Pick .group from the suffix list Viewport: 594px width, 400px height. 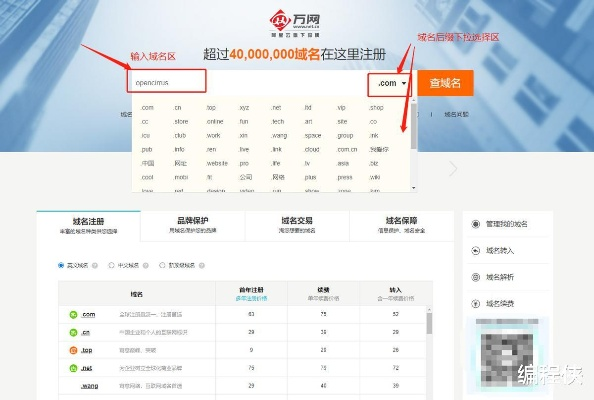coord(344,136)
